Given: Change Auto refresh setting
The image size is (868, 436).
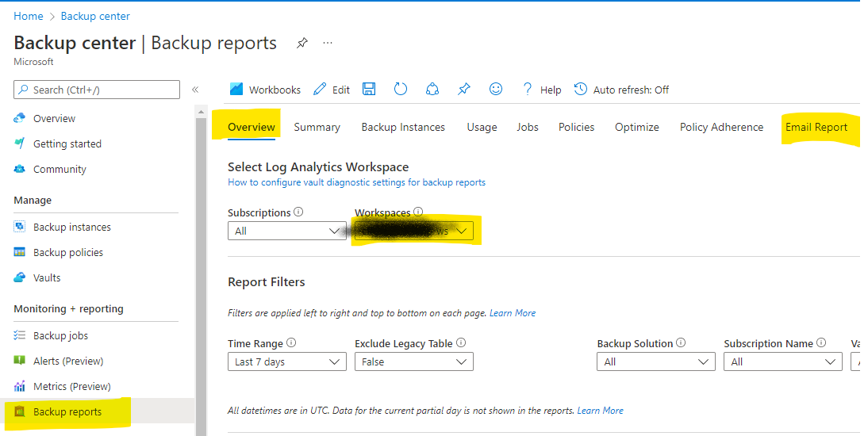Looking at the screenshot, I should [622, 90].
